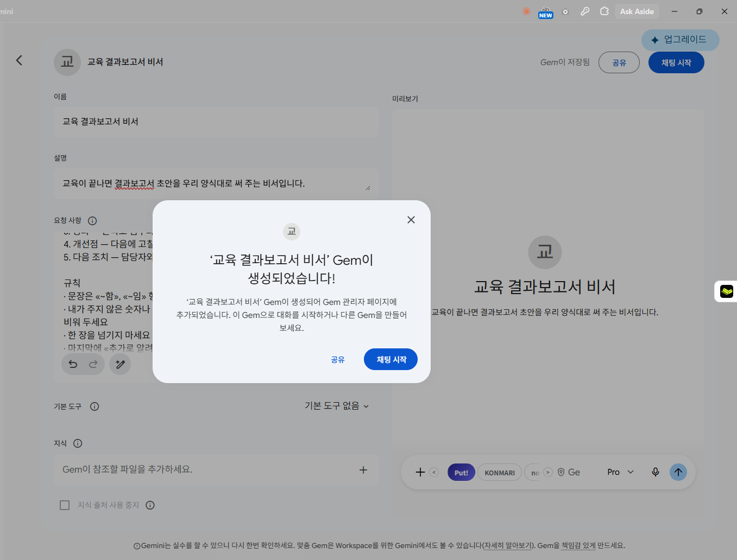Click the Gem이 저장됨 status text

565,62
